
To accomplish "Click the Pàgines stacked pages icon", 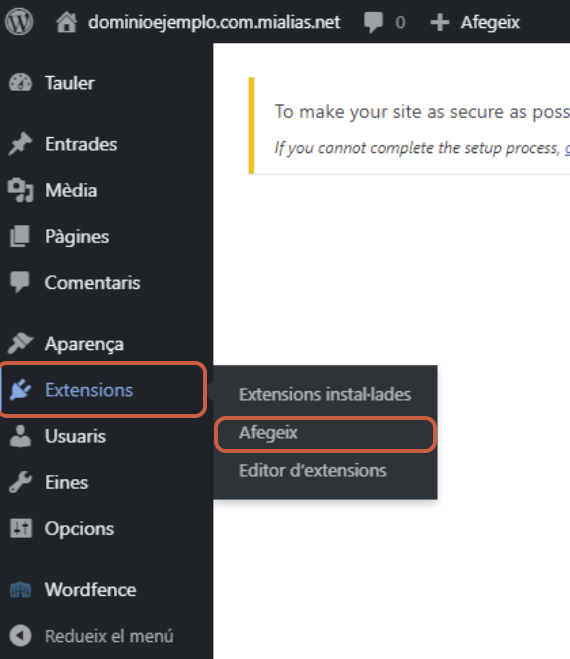I will 20,236.
